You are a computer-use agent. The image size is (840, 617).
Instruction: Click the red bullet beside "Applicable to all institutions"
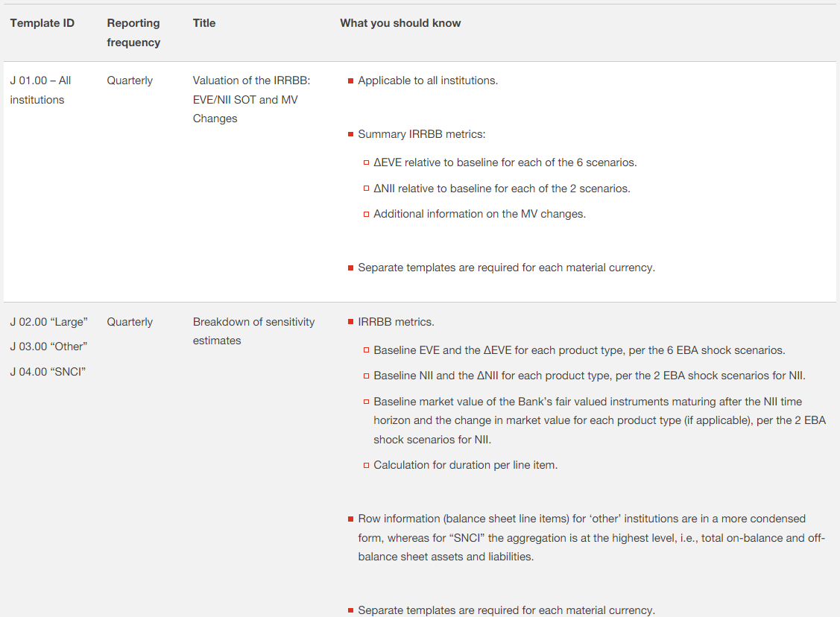point(350,80)
